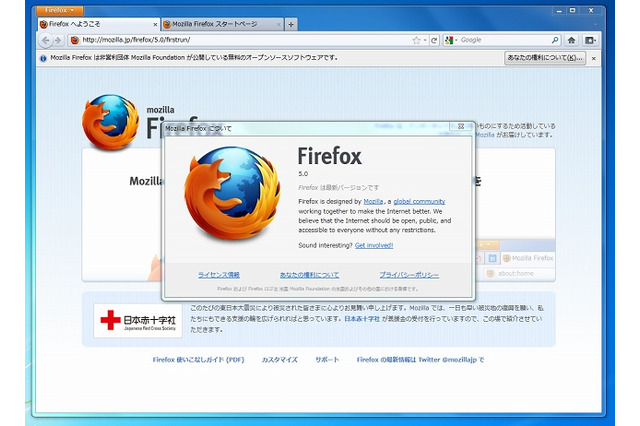
Task: Open search engine selector Google icon
Action: pyautogui.click(x=451, y=40)
